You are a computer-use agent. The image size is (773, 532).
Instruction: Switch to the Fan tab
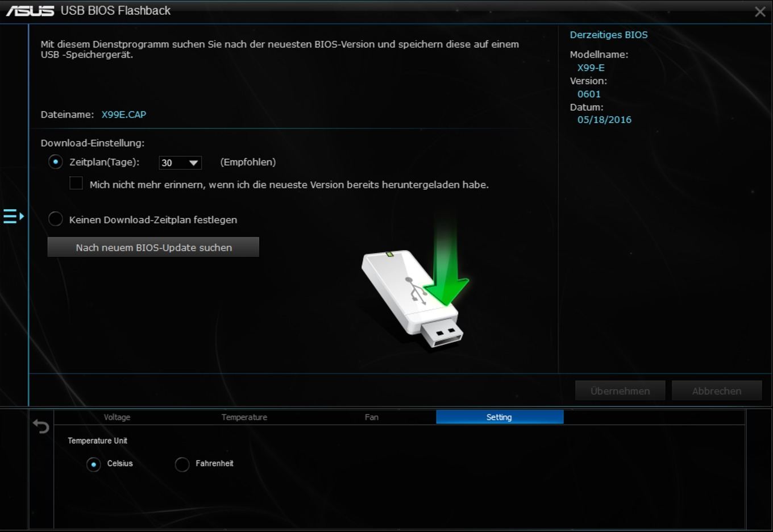[372, 417]
